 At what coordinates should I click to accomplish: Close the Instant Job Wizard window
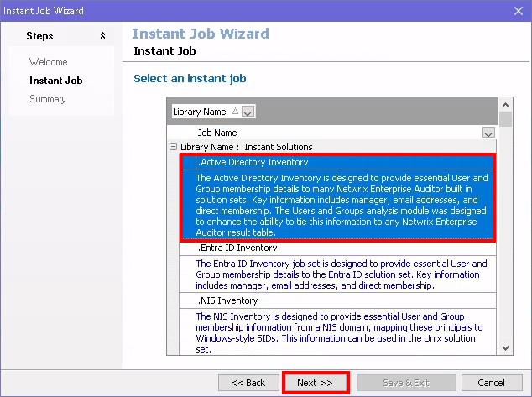point(518,11)
